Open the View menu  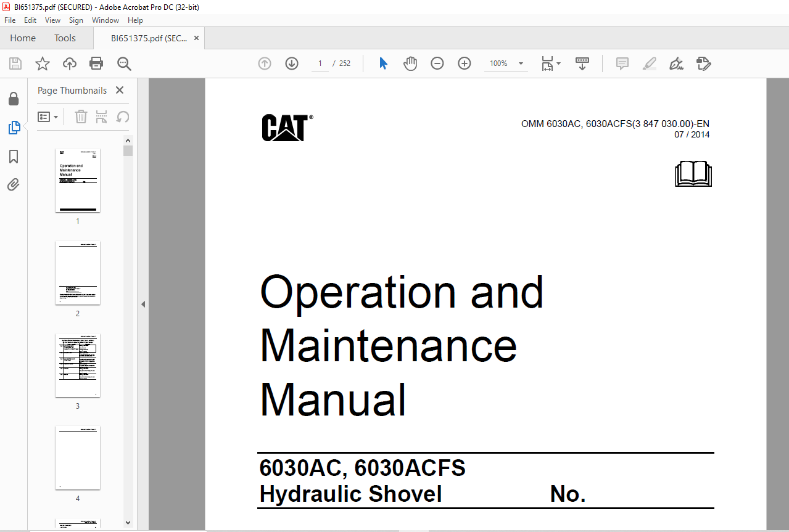pos(53,20)
